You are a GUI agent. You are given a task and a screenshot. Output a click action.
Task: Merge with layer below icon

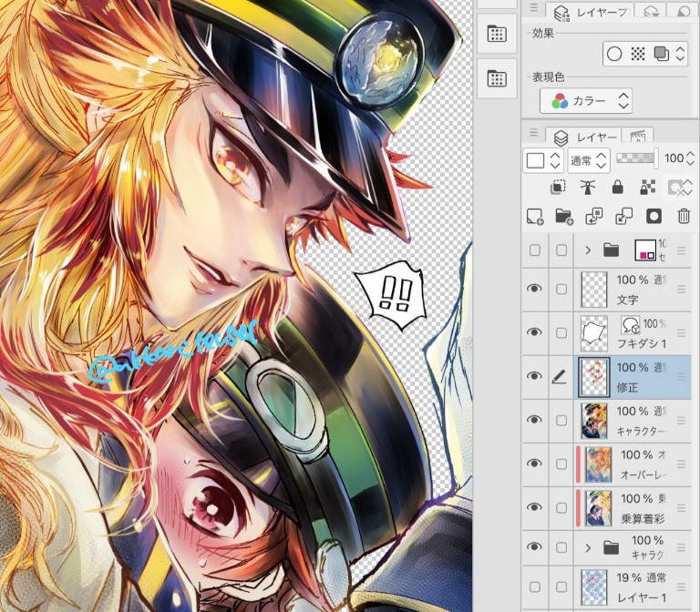point(623,217)
